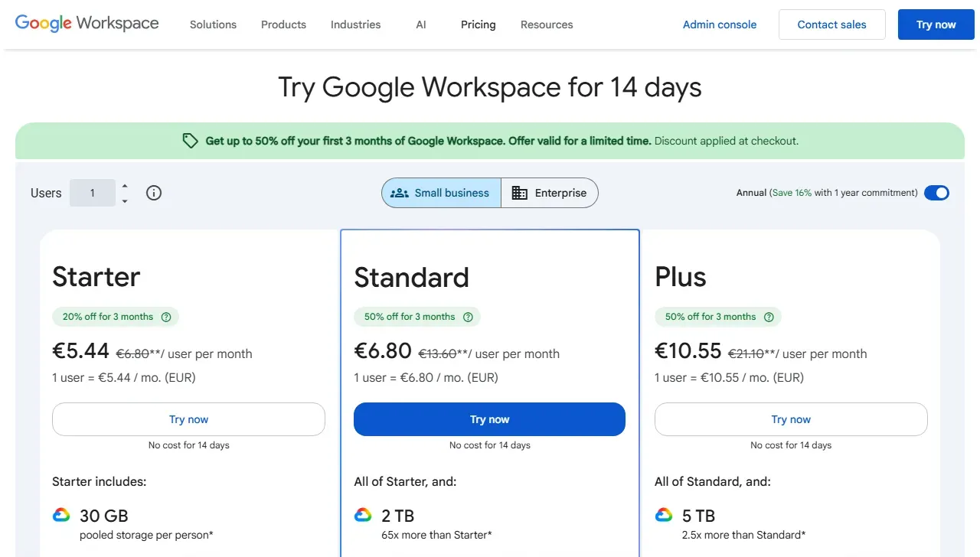980x557 pixels.
Task: Click help icon beside Plus 50% off badge
Action: pyautogui.click(x=769, y=317)
